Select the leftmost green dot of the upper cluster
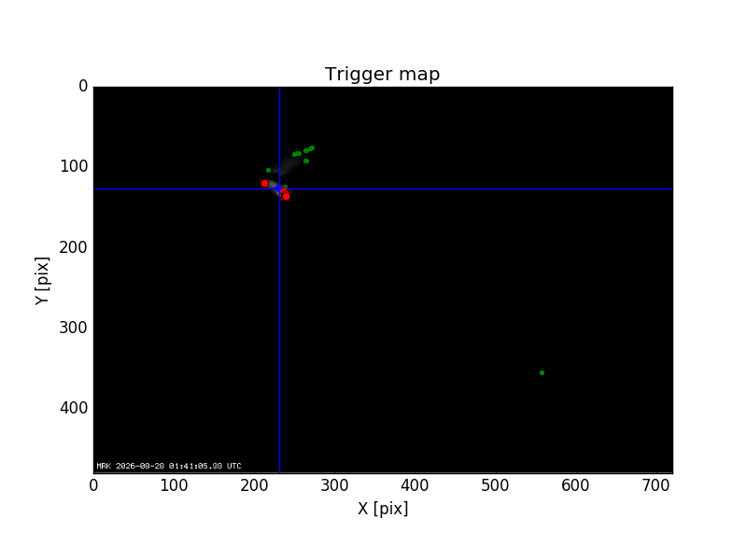Screen dimensions: 747x560 (x=294, y=154)
